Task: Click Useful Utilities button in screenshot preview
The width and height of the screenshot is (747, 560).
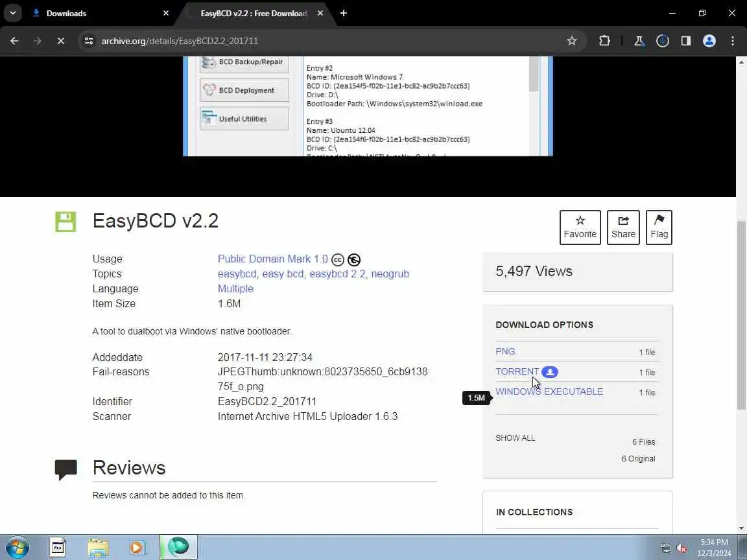Action: 244,119
